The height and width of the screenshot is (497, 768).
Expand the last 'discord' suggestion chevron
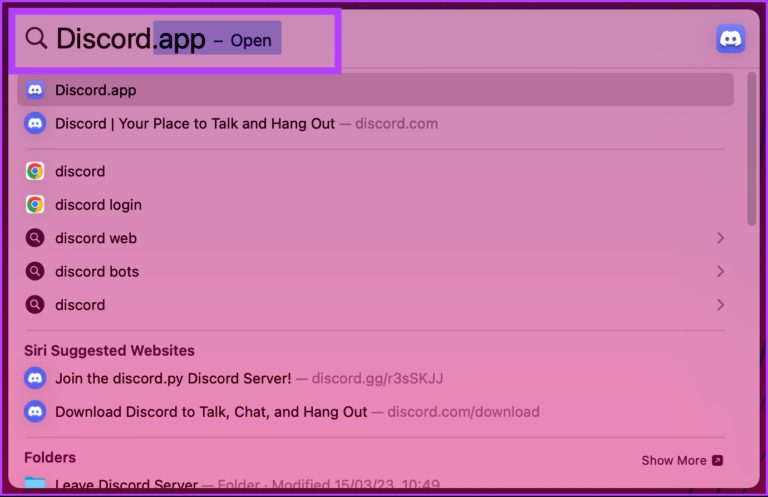pos(720,305)
